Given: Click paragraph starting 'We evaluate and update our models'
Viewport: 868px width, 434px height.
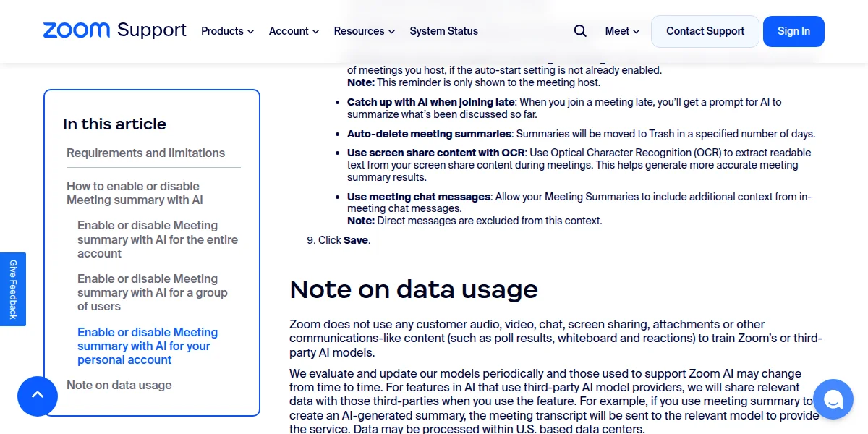Looking at the screenshot, I should coord(554,401).
